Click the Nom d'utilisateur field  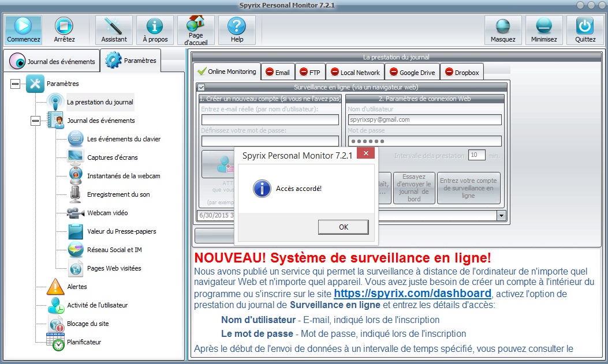pos(424,119)
